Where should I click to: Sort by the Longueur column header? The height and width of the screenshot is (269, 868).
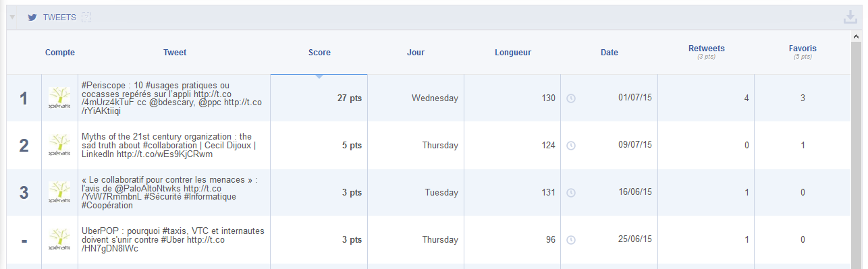tap(512, 53)
